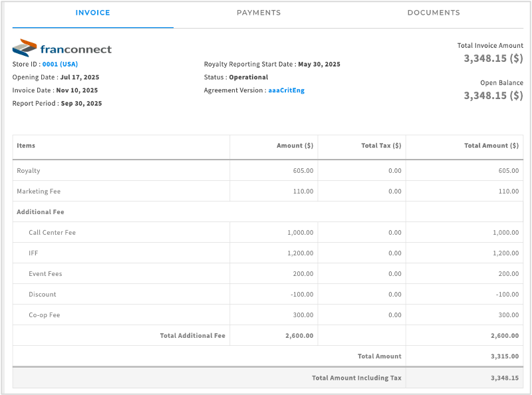532x395 pixels.
Task: Click the Marketing Fee row label
Action: [x=39, y=192]
